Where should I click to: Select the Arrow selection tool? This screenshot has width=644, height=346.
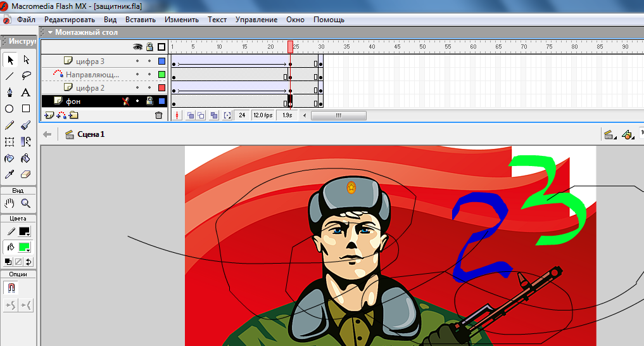pos(10,60)
